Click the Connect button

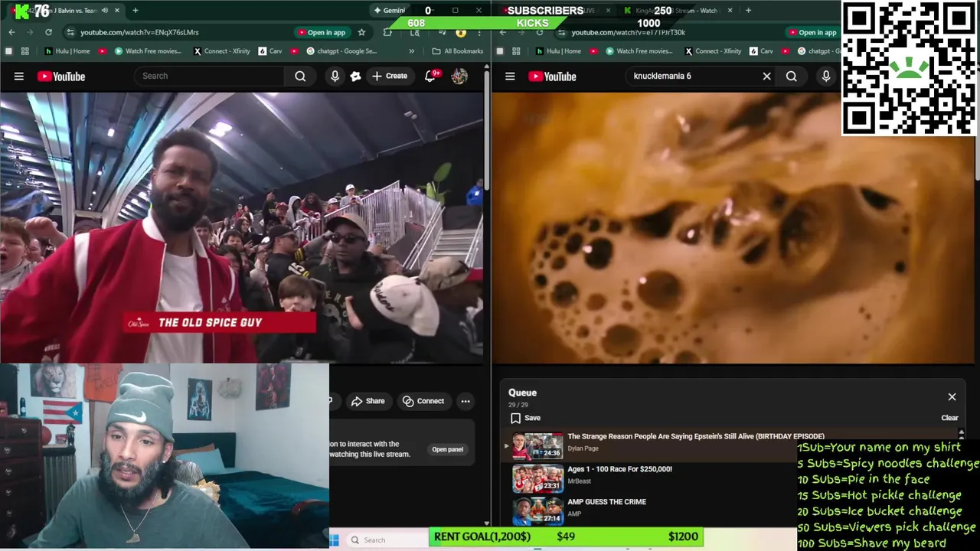pos(423,401)
